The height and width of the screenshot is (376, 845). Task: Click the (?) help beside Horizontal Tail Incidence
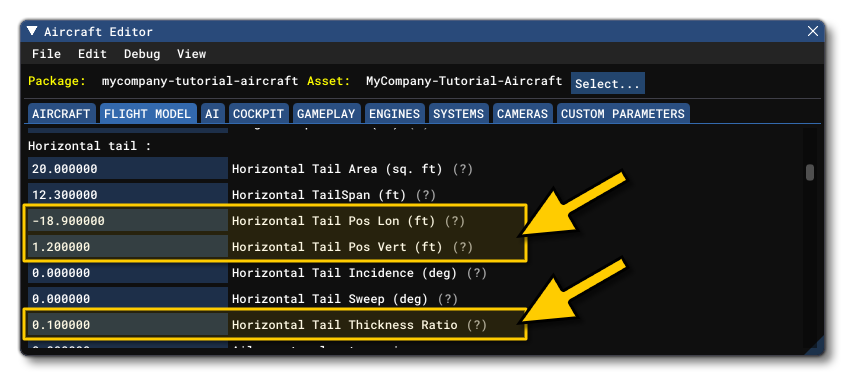point(477,273)
